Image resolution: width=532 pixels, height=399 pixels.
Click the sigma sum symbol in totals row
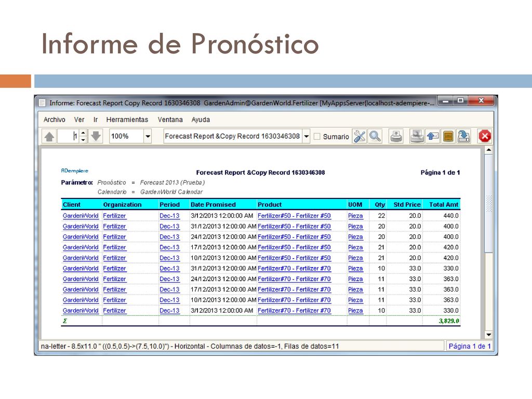65,321
